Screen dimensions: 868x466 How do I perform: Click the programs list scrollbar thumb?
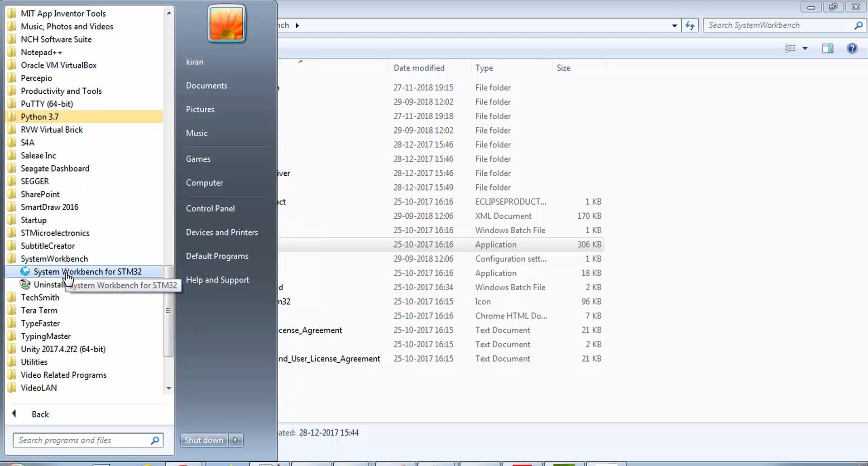tap(168, 311)
